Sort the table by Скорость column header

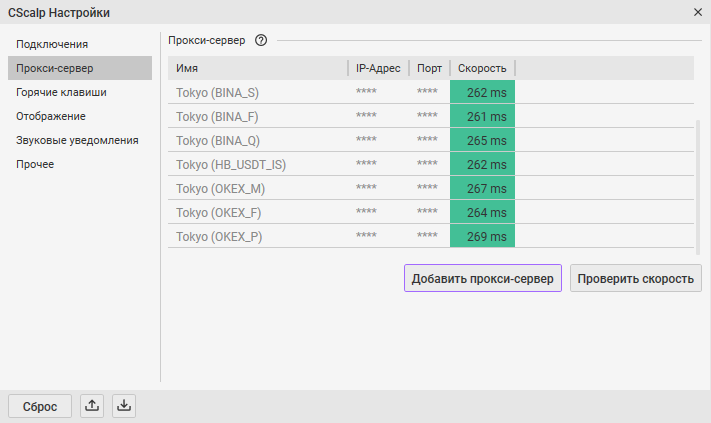(482, 68)
